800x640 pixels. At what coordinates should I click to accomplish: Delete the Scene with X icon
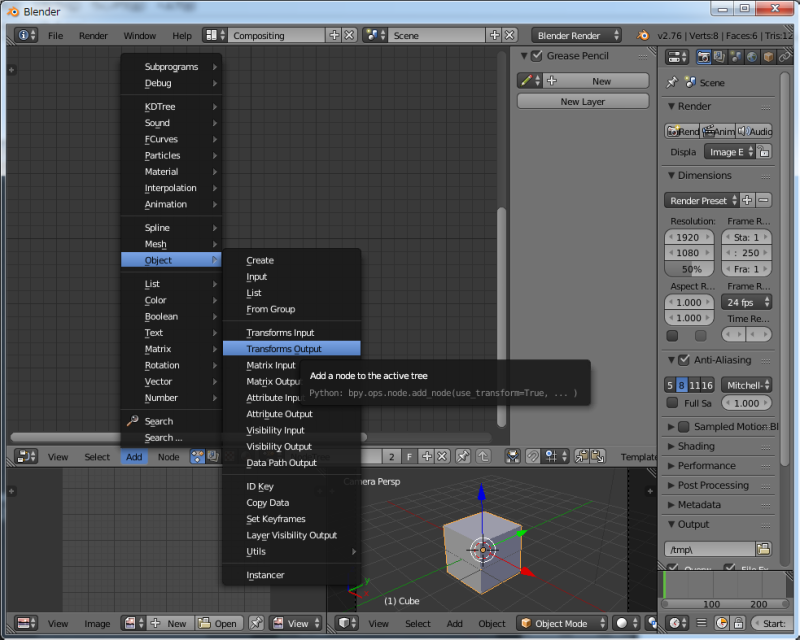tap(509, 35)
